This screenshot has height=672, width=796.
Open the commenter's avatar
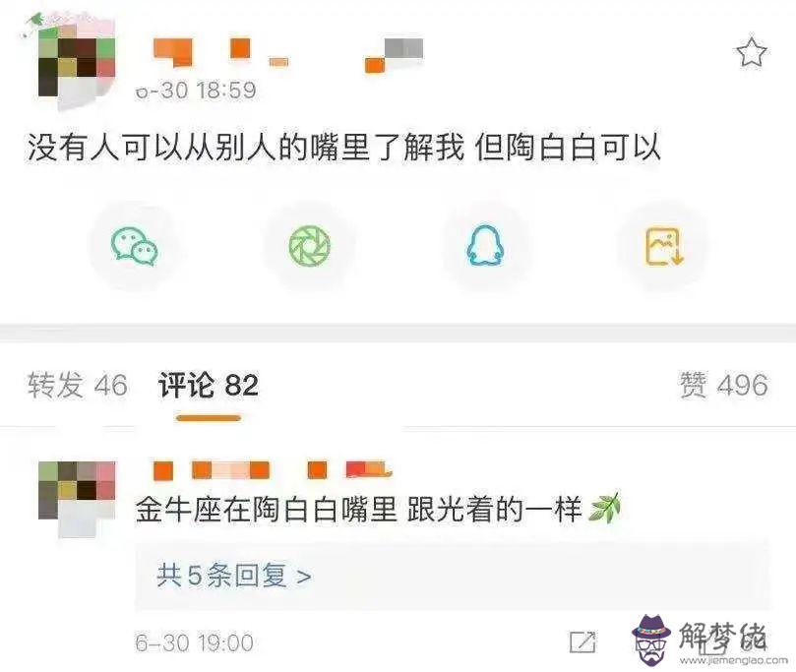click(77, 499)
